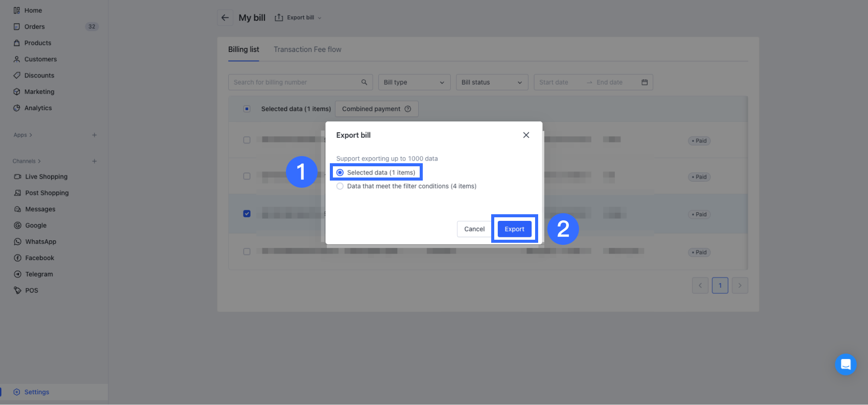This screenshot has height=405, width=868.
Task: Check the fourth billing row checkbox
Action: click(x=247, y=251)
